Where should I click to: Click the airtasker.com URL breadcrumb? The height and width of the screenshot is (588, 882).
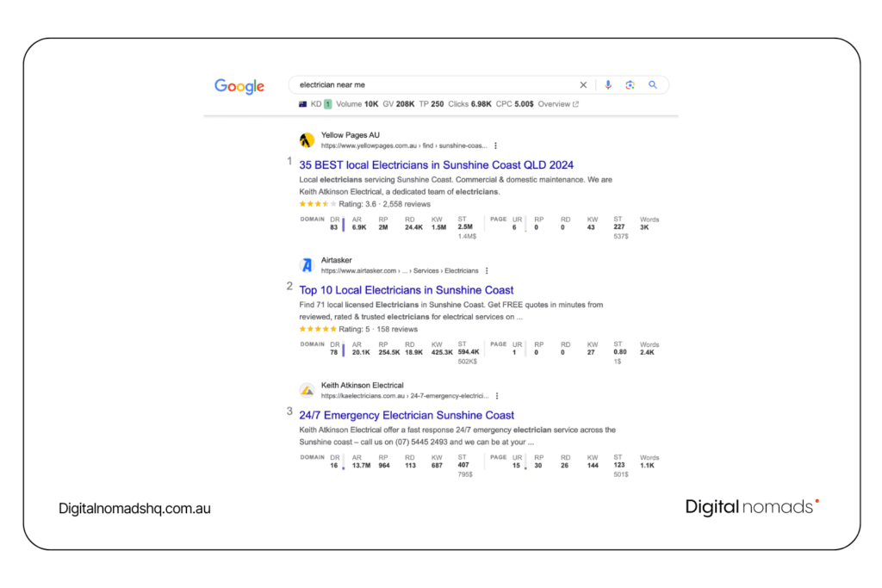pos(400,271)
